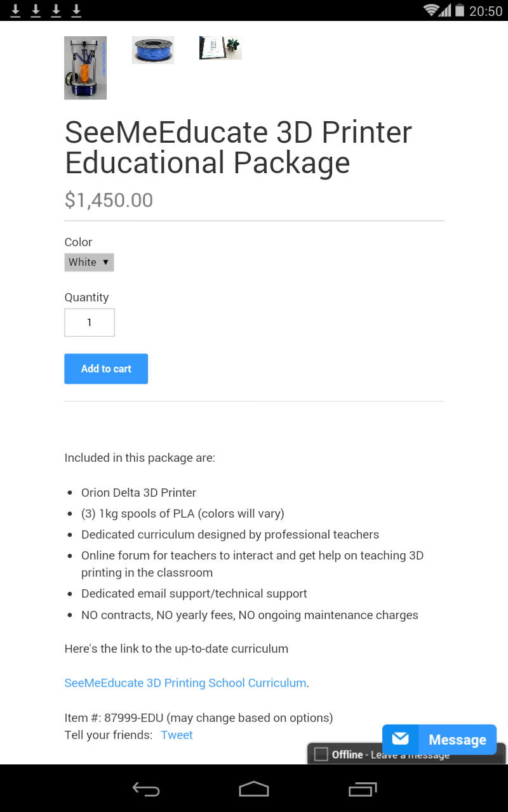Select the curriculum document thumbnail
Screen dimensions: 508x812
tap(220, 48)
